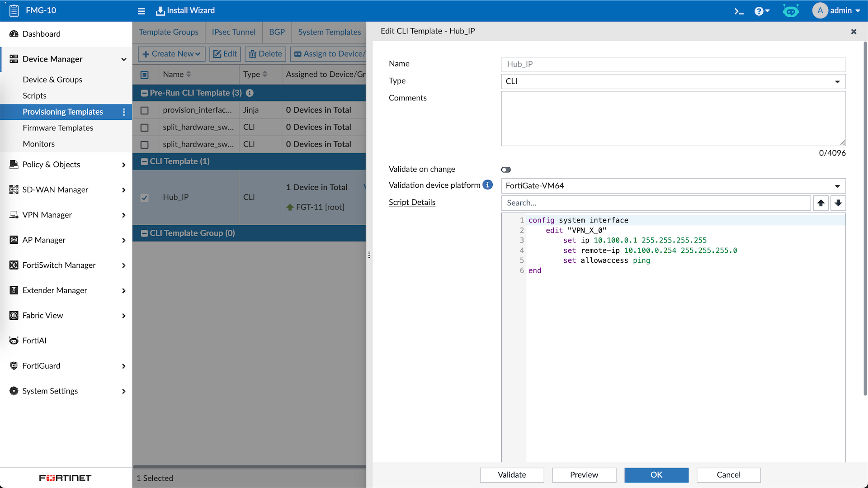
Task: Click the search previous up arrow
Action: [x=821, y=203]
